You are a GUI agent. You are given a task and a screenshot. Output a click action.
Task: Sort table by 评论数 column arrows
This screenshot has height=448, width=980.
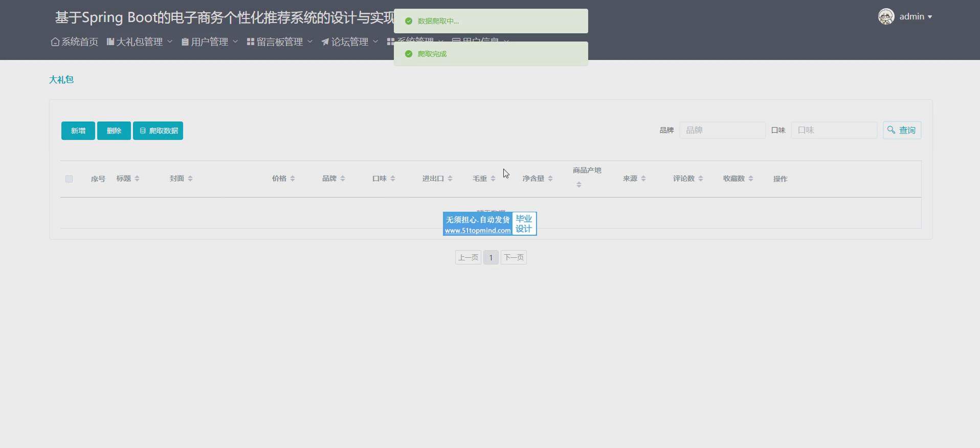(701, 178)
